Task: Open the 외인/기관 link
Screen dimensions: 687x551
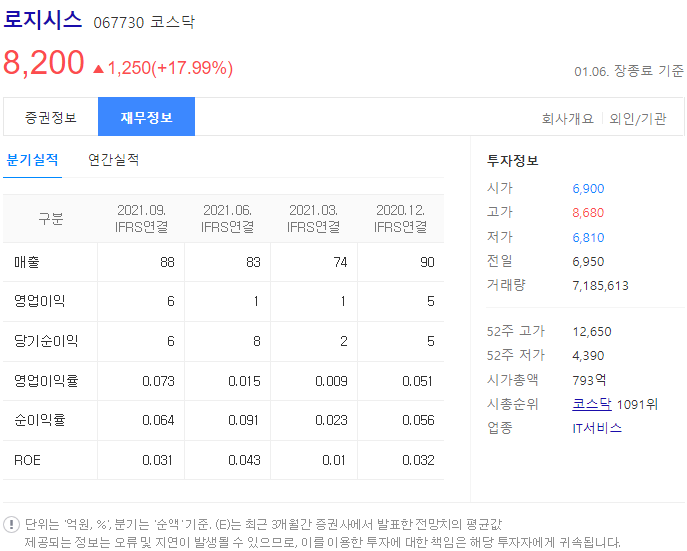Action: (x=637, y=118)
